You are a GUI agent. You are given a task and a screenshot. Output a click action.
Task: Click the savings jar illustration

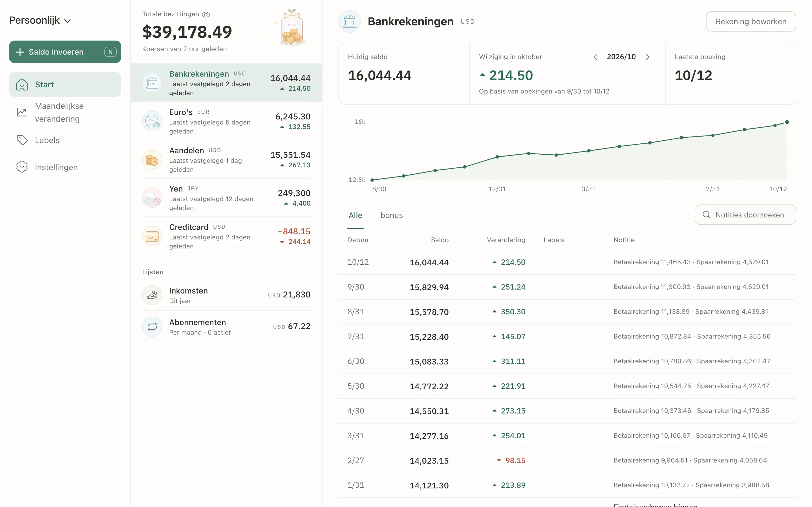(x=291, y=28)
